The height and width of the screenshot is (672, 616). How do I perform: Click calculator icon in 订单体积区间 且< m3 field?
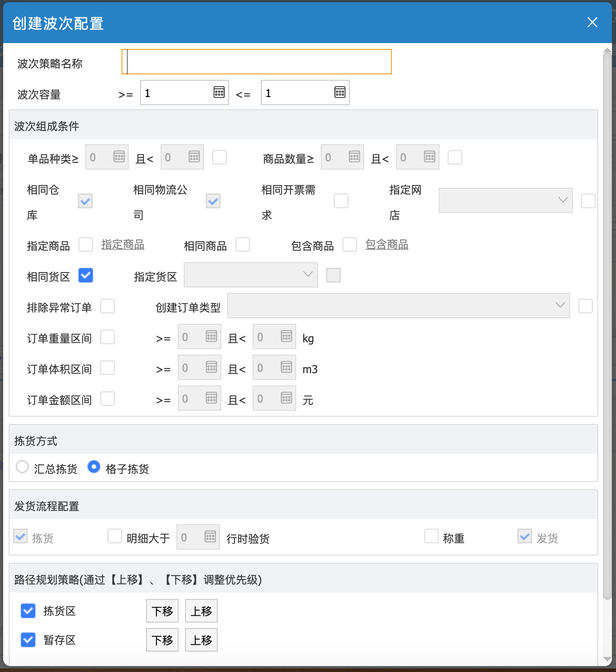(286, 367)
